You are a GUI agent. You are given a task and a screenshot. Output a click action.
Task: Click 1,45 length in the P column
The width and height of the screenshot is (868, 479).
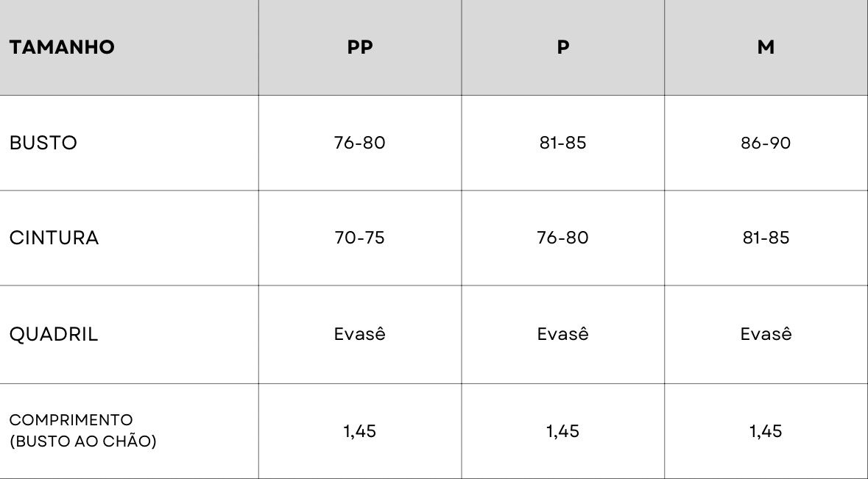(563, 431)
